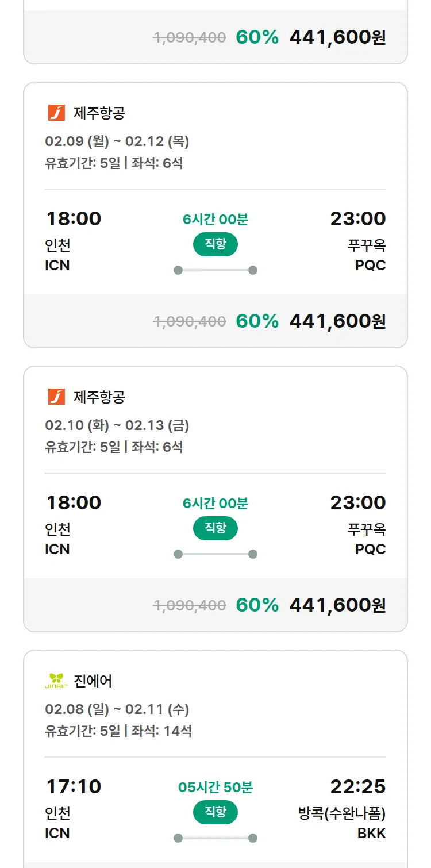Select the 방콕(수완나폼) destination label
This screenshot has width=431, height=868.
tap(342, 813)
